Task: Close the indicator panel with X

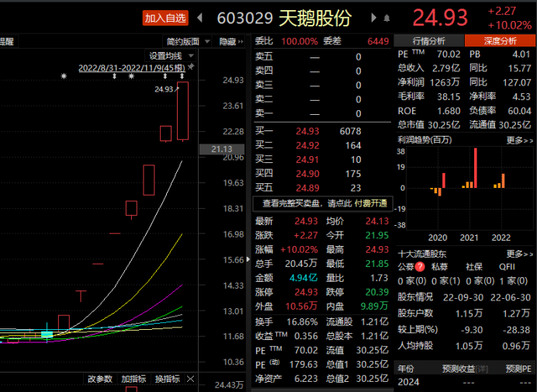Action: pyautogui.click(x=190, y=379)
